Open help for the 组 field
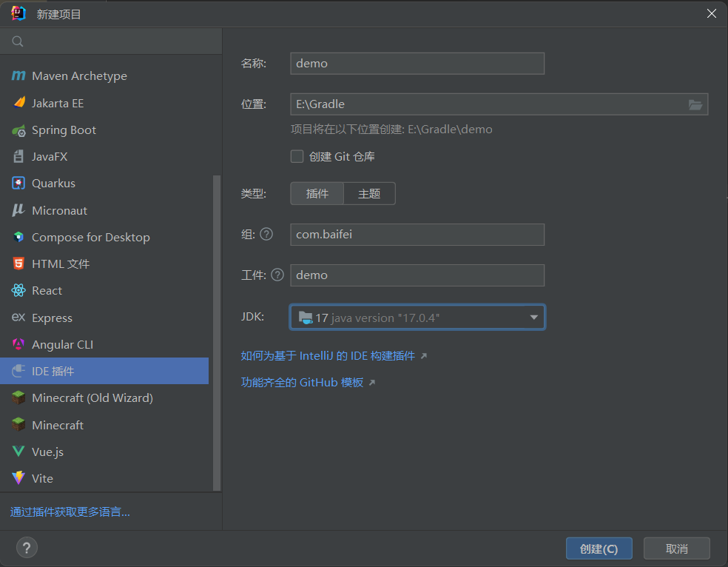Viewport: 728px width, 567px height. [x=266, y=234]
